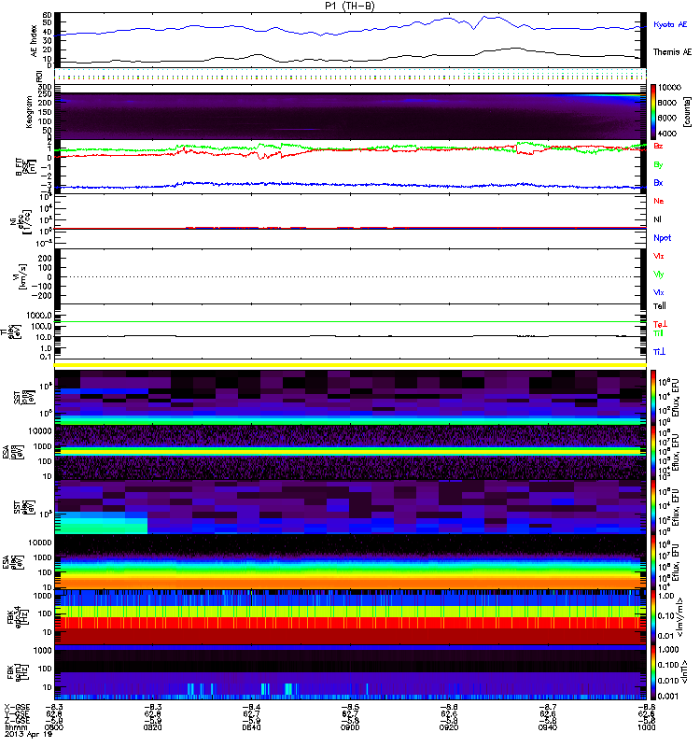Select the Kyoto AE legend label
Image resolution: width=700 pixels, height=747 pixels.
[x=670, y=24]
